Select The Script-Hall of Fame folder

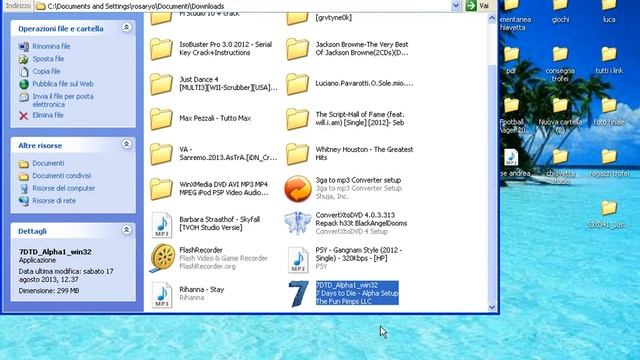click(297, 119)
